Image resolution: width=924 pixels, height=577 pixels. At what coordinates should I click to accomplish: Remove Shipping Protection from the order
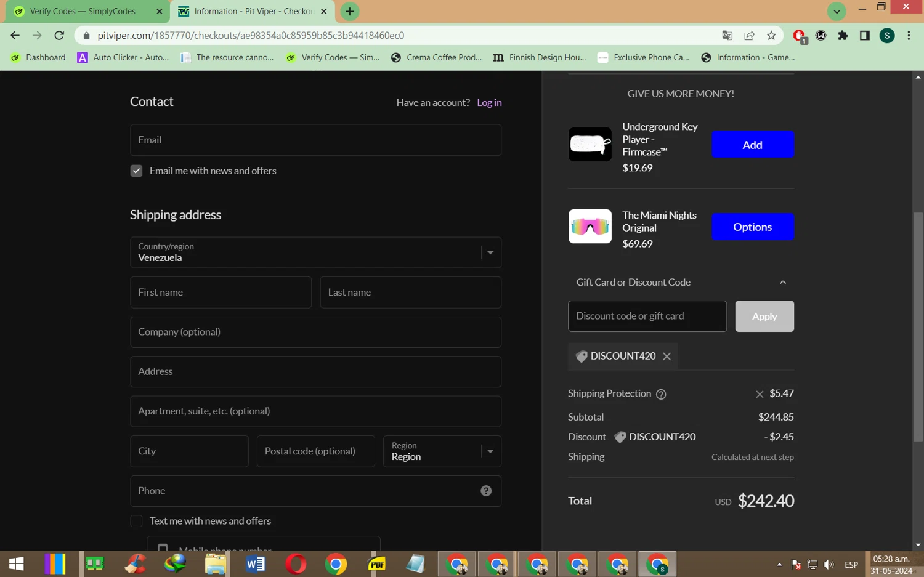click(x=760, y=394)
